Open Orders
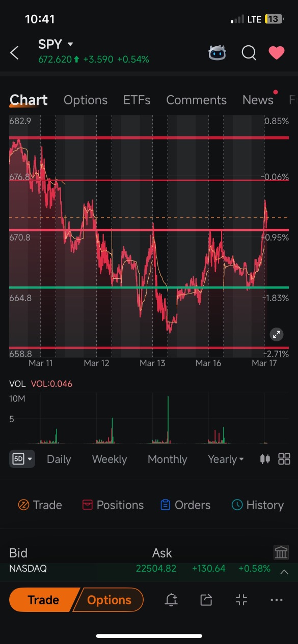Viewport: 298px width, 644px height. [185, 505]
